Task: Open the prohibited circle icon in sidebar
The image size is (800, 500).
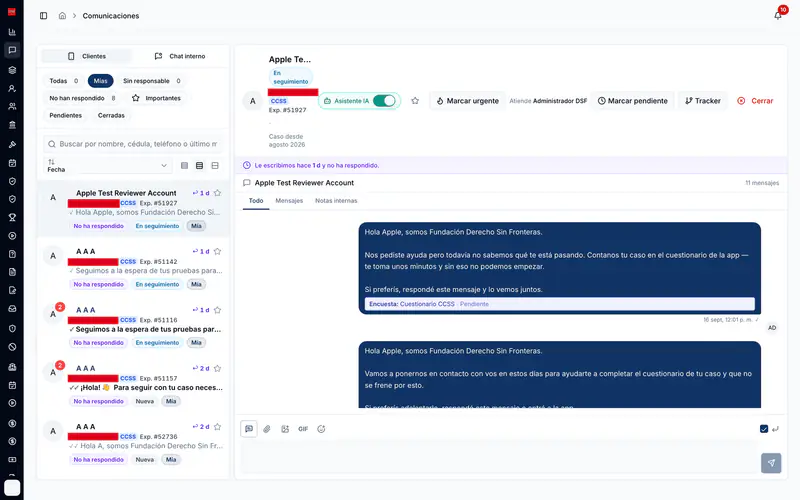Action: click(12, 347)
